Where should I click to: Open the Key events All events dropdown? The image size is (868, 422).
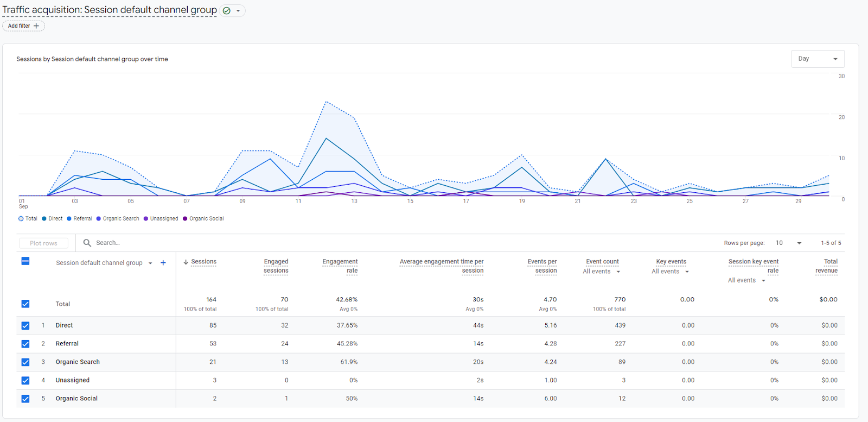coord(670,272)
